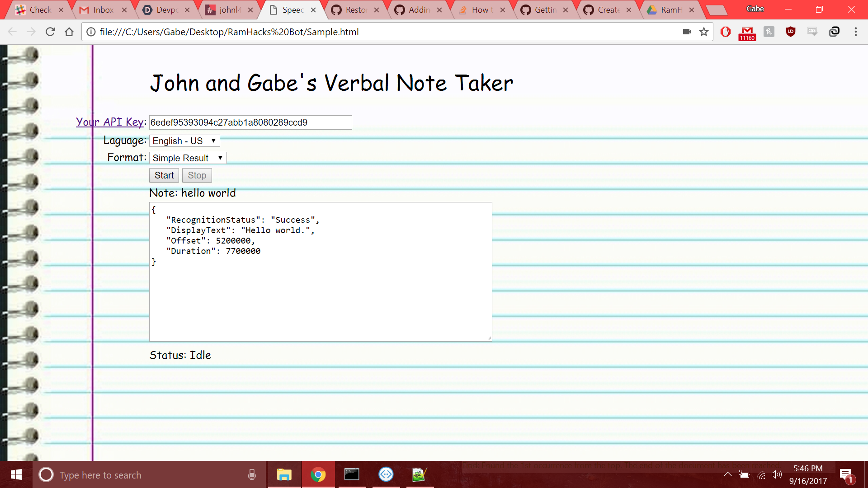The width and height of the screenshot is (868, 488).
Task: Open the Chrome three-dot menu
Action: (855, 32)
